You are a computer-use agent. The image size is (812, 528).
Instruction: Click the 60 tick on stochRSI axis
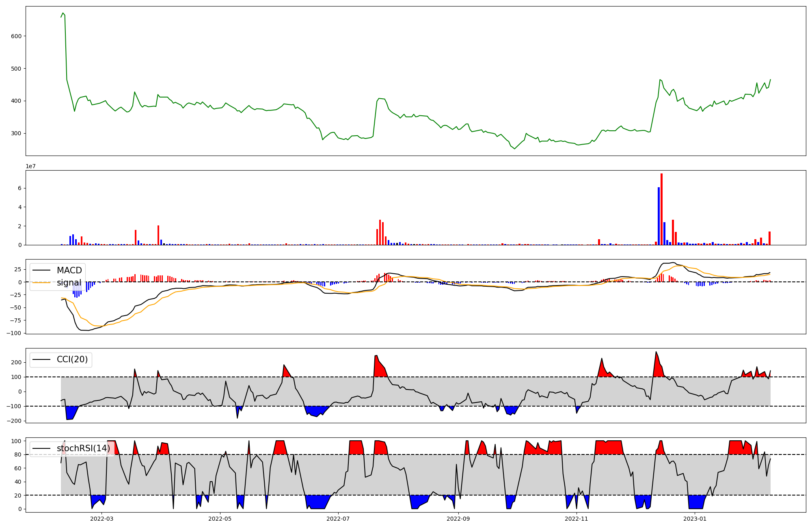tap(18, 468)
